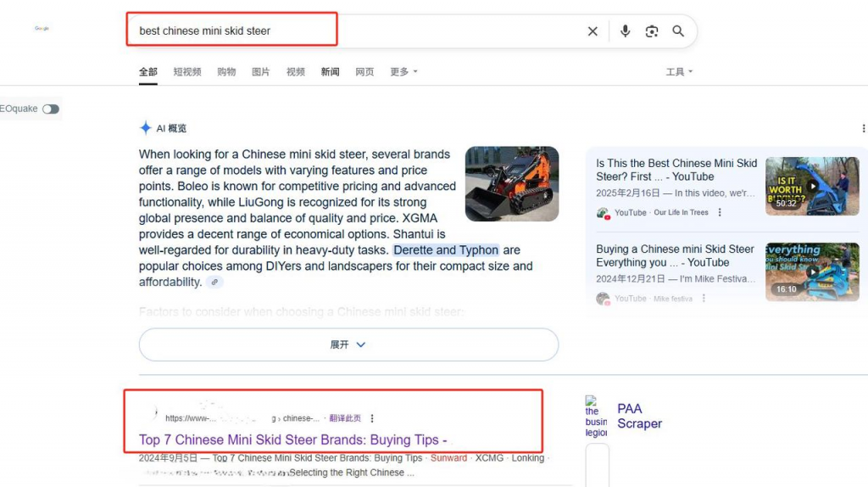868x487 pixels.
Task: Open Google Lens image search icon
Action: 651,31
